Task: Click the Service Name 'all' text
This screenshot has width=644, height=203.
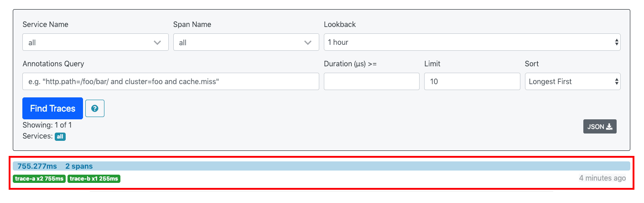Action: [32, 43]
